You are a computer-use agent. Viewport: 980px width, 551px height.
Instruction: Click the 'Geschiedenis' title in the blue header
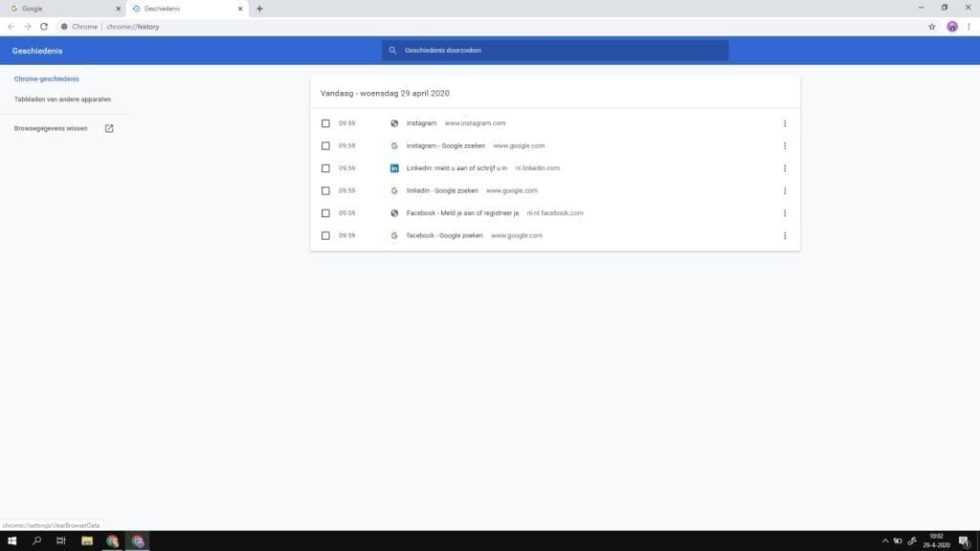[37, 51]
